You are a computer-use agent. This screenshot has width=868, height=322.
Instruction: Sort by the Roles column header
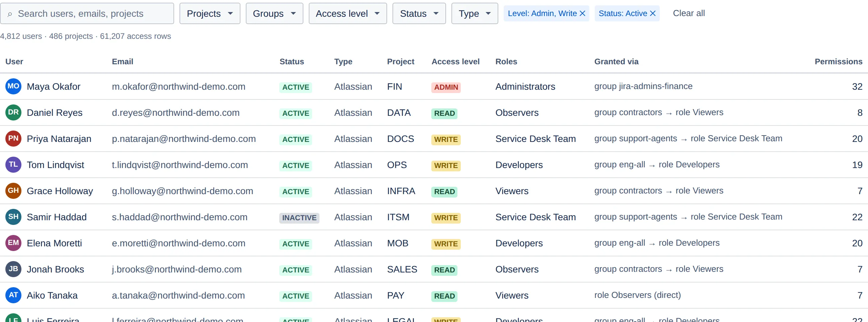(x=506, y=62)
